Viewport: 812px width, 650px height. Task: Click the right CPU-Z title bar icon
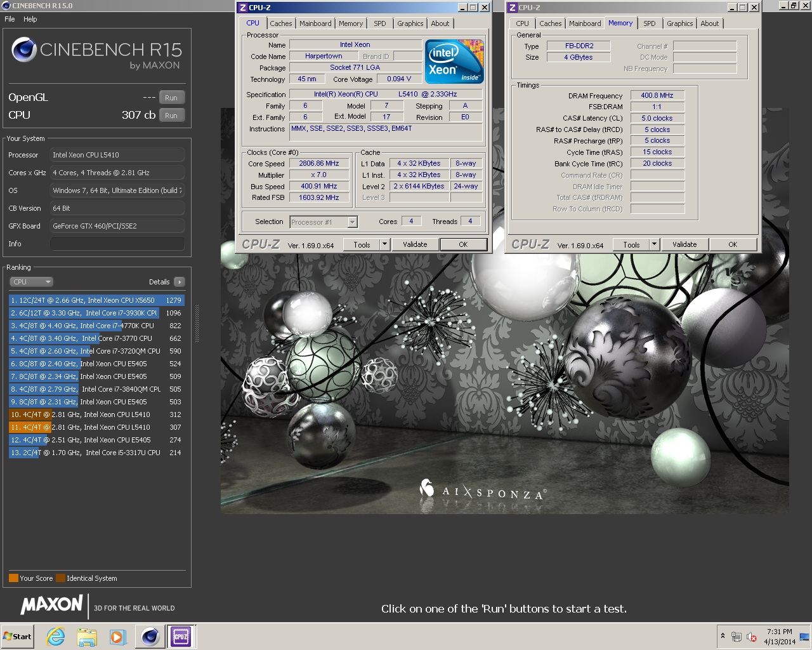click(x=513, y=8)
